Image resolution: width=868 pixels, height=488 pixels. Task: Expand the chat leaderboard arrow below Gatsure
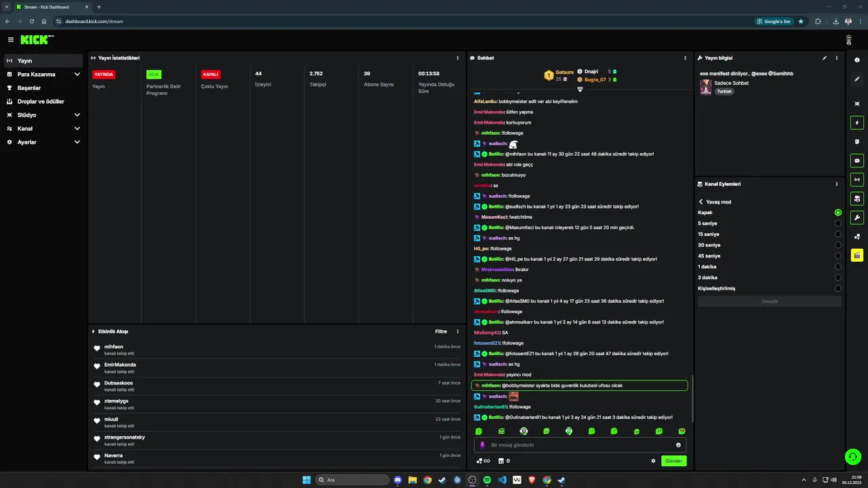(x=580, y=89)
